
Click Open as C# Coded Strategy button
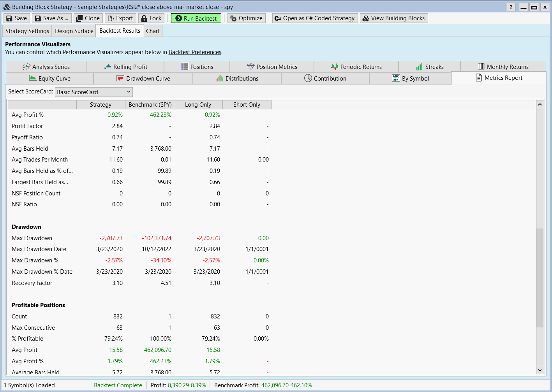pyautogui.click(x=314, y=18)
